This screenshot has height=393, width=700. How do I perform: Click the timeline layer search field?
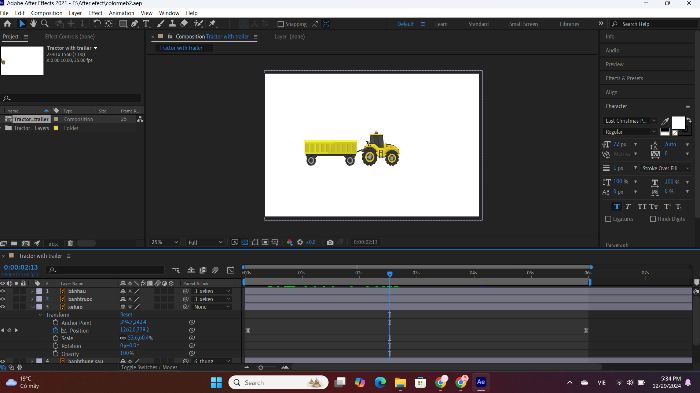coord(105,270)
